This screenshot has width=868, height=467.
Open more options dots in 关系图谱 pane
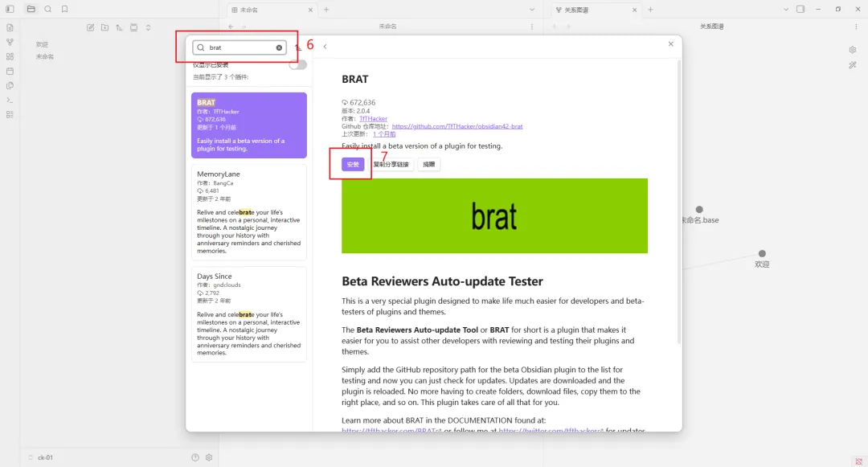point(856,27)
